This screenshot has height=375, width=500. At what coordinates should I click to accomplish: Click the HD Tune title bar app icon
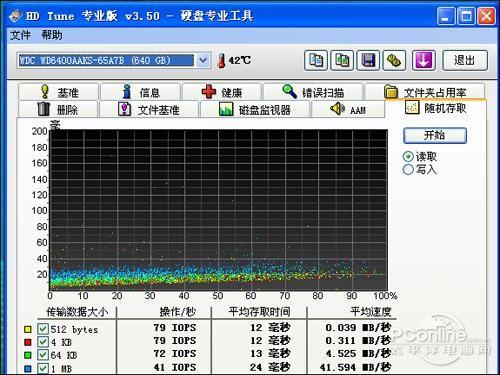pyautogui.click(x=15, y=16)
